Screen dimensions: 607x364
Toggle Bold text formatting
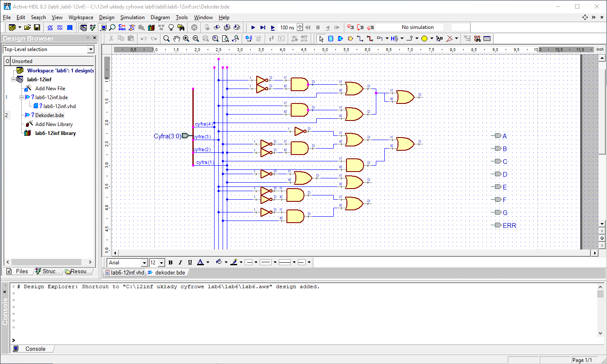171,262
